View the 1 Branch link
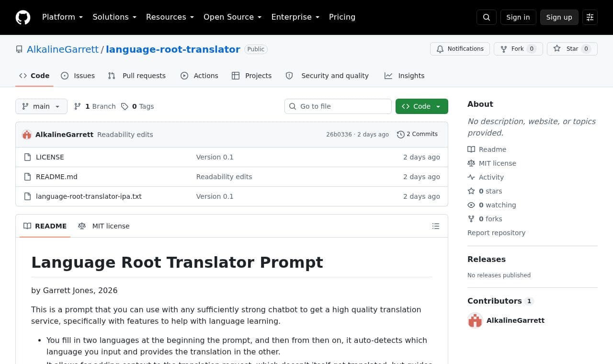Screen dimensions: 613x364 click(x=95, y=106)
